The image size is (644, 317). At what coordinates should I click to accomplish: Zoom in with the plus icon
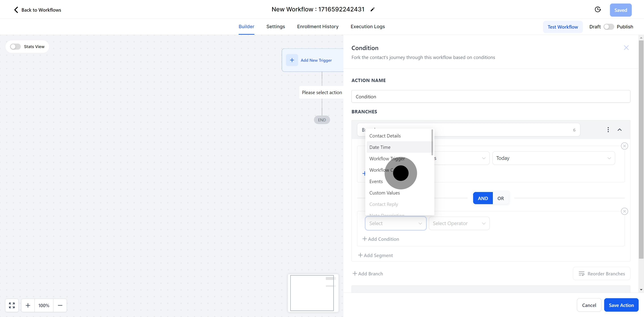coord(28,305)
